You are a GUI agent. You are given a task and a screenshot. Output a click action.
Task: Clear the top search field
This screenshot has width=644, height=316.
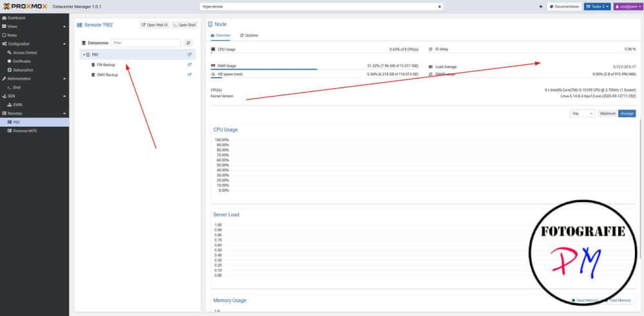tap(439, 6)
